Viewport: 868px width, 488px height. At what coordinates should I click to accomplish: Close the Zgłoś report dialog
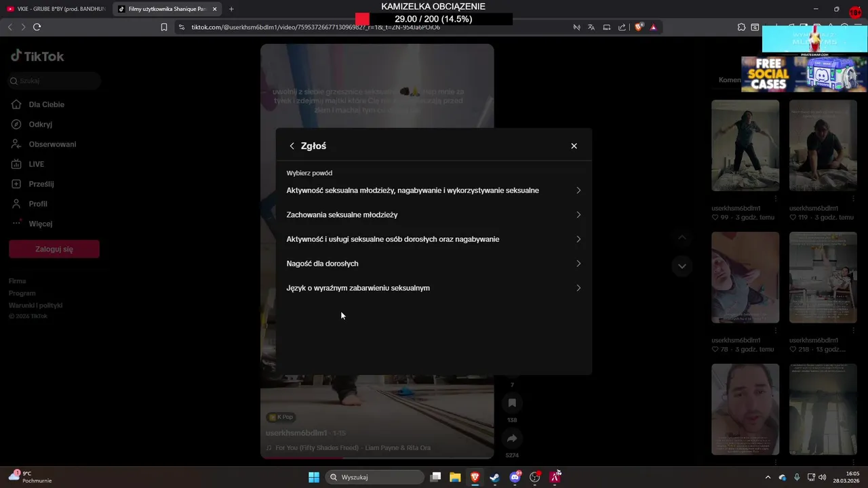(574, 146)
